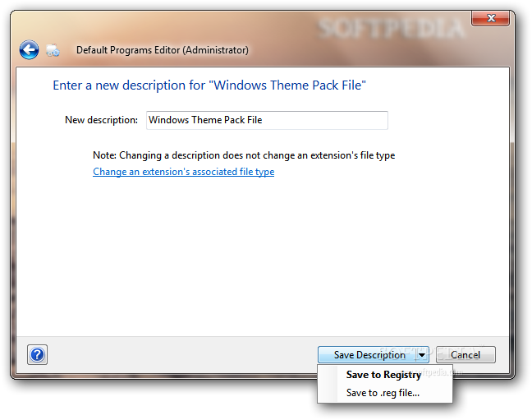
Task: Click the 'Default Programs Editor (Administrator)' title
Action: (163, 50)
